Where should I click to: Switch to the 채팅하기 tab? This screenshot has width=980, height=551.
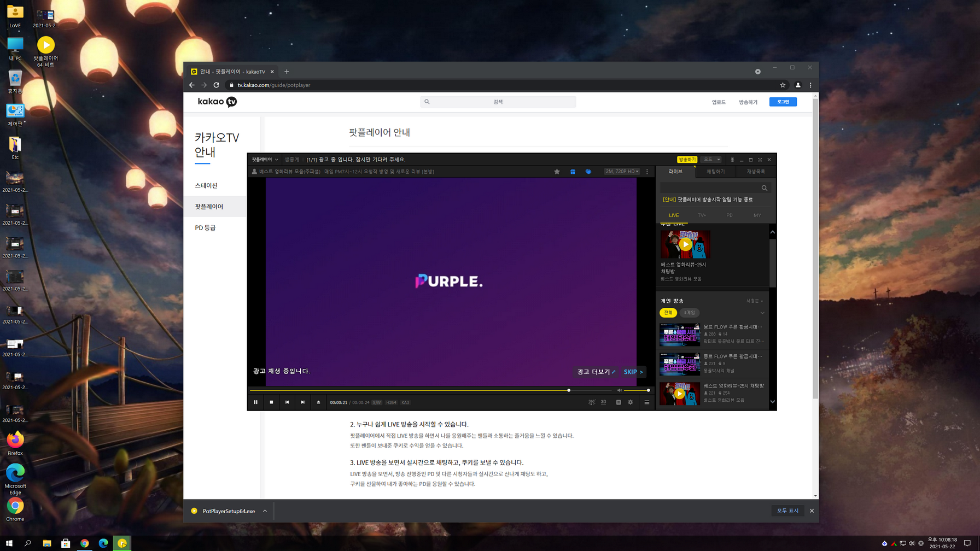716,172
